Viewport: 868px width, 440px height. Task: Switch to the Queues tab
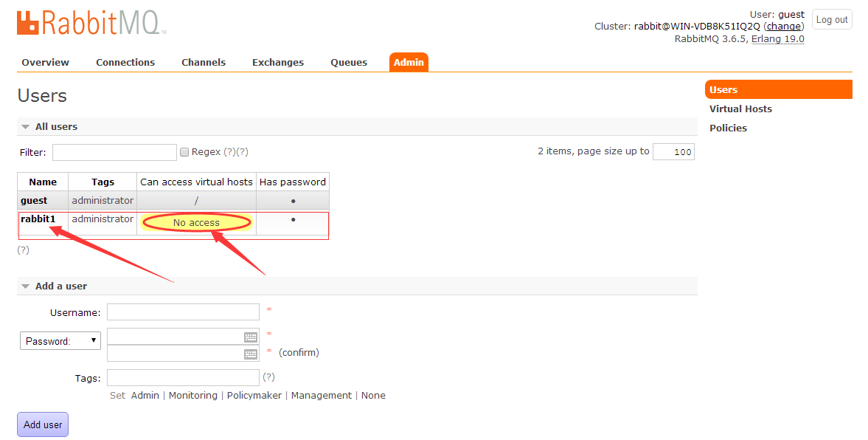[349, 63]
